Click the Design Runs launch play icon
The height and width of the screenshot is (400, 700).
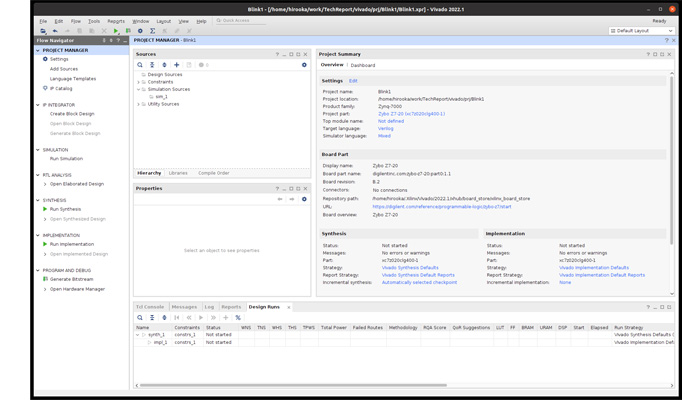pyautogui.click(x=201, y=317)
